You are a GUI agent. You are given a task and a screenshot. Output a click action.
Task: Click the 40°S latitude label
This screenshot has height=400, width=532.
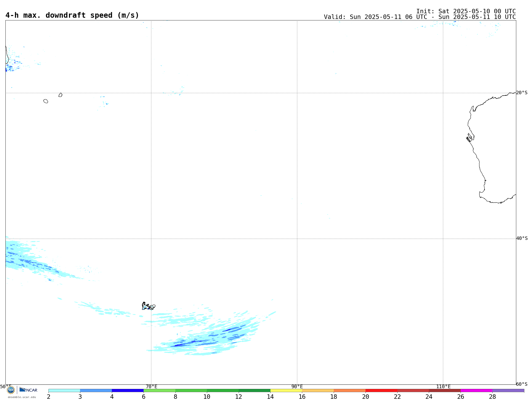(522, 238)
